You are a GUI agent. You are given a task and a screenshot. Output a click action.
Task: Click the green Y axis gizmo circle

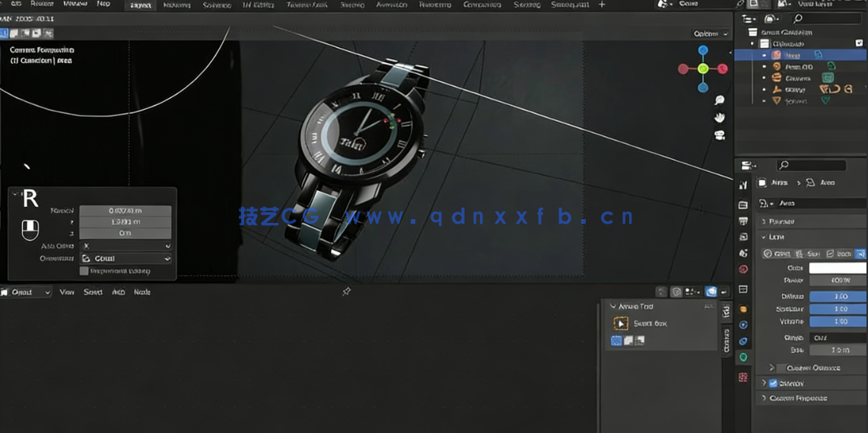[x=702, y=68]
